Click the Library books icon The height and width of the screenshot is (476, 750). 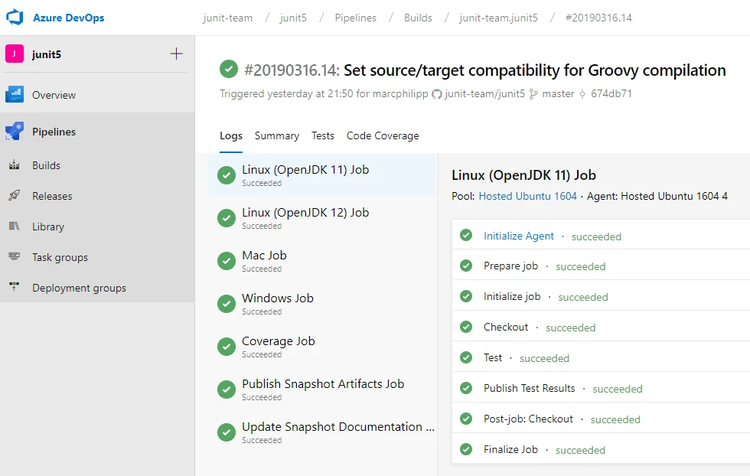click(x=15, y=227)
